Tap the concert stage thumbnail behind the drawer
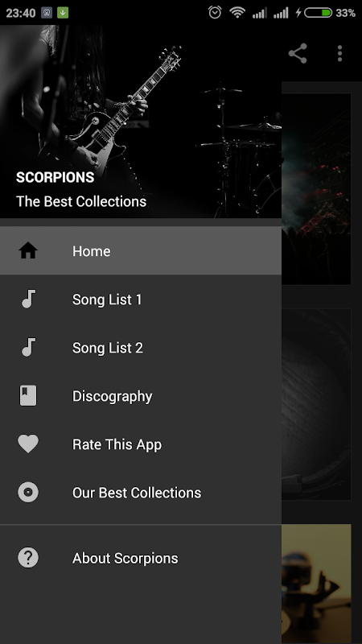The image size is (362, 644). 316,189
